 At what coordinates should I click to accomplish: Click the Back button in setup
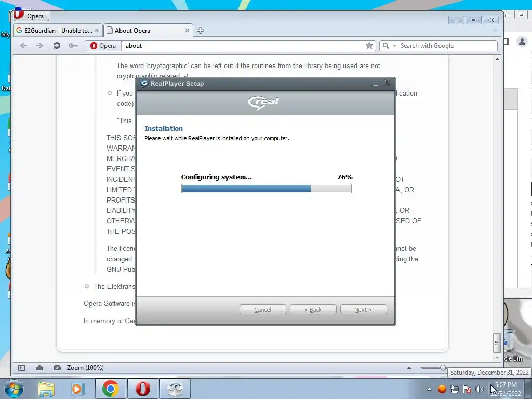point(313,310)
